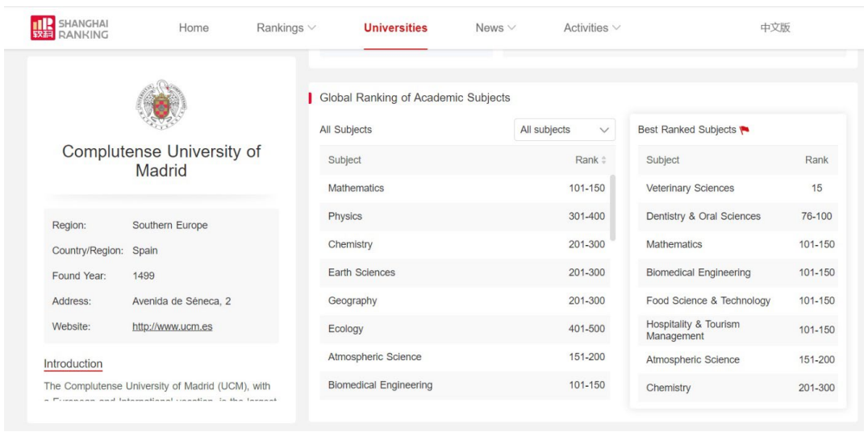Image resolution: width=868 pixels, height=436 pixels.
Task: Click the Complutense University crest image
Action: 161,104
